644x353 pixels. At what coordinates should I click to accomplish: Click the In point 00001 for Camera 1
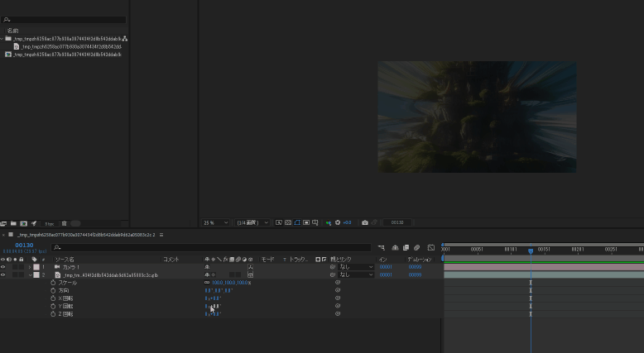386,267
